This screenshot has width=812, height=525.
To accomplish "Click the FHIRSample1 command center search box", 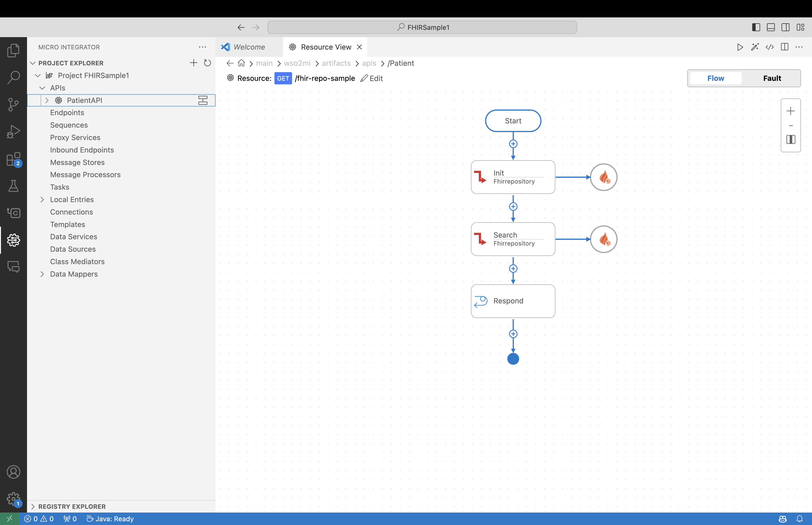I will pyautogui.click(x=422, y=27).
